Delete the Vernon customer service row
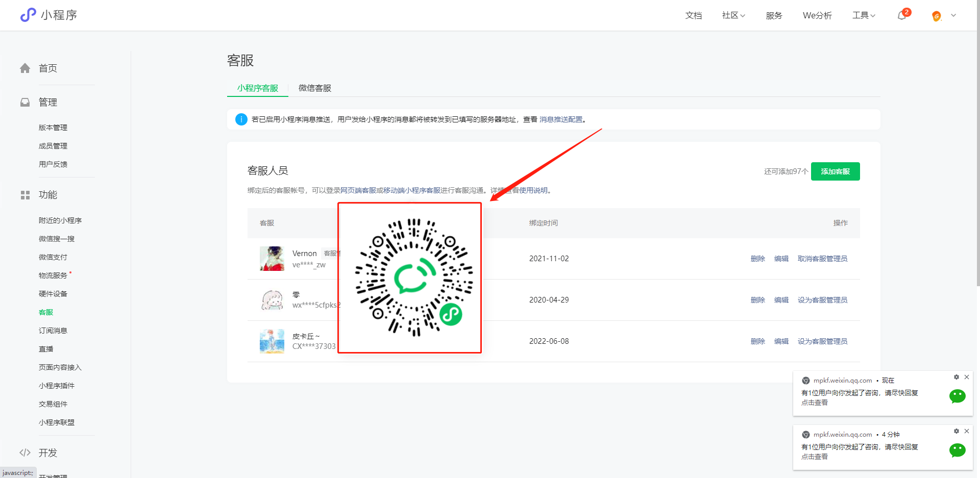 coord(758,259)
